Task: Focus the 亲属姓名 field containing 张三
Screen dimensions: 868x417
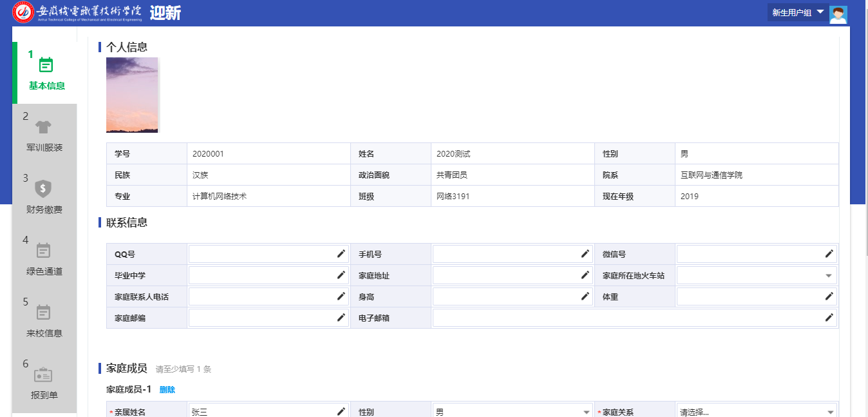Action: tap(269, 412)
